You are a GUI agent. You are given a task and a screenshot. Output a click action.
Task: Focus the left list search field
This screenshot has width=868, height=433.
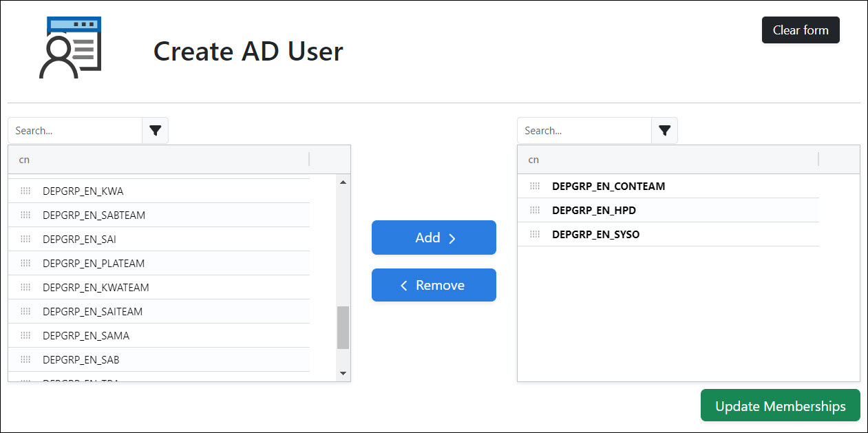coord(76,131)
